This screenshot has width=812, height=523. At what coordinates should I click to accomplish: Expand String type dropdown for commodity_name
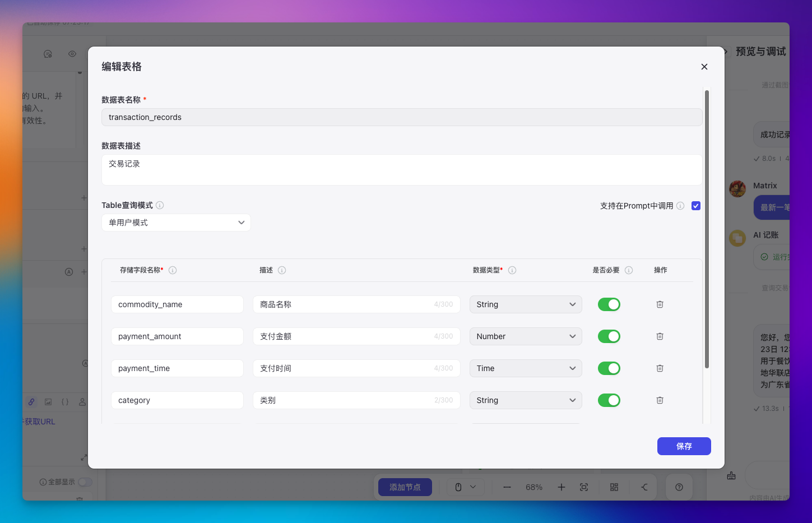coord(525,304)
